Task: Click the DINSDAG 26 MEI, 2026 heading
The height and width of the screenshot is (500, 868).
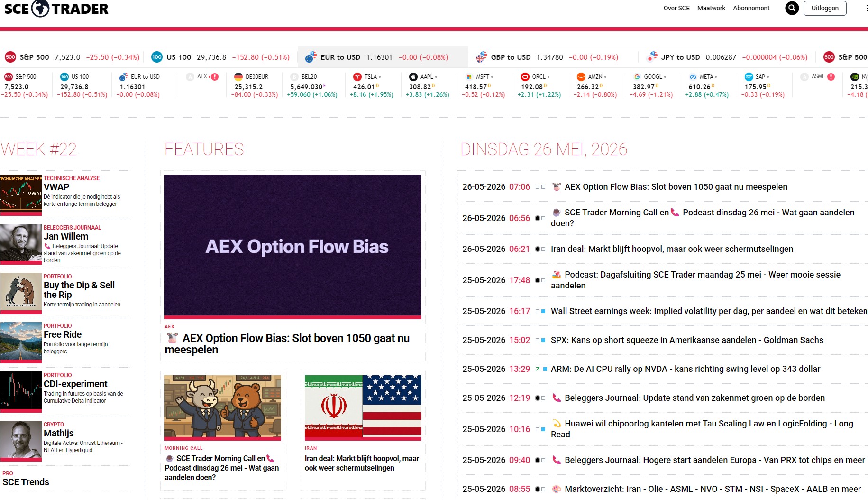Action: (544, 149)
